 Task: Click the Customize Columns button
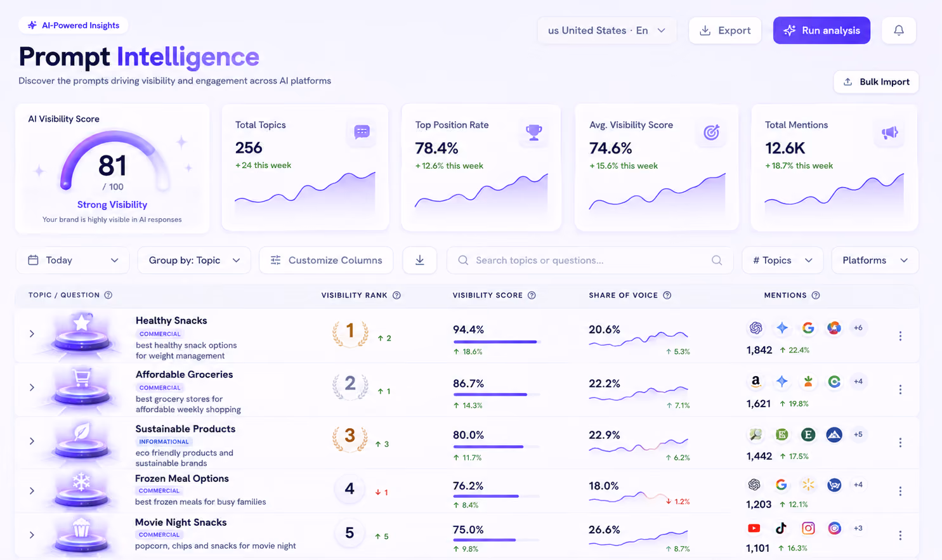pyautogui.click(x=326, y=260)
